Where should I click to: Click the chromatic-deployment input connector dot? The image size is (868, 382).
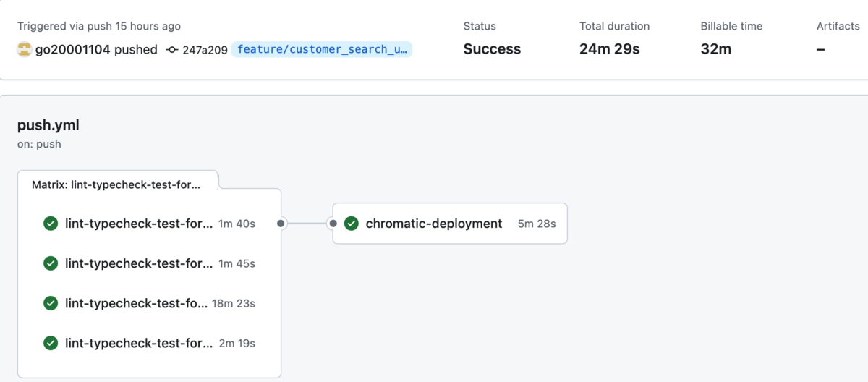coord(333,224)
